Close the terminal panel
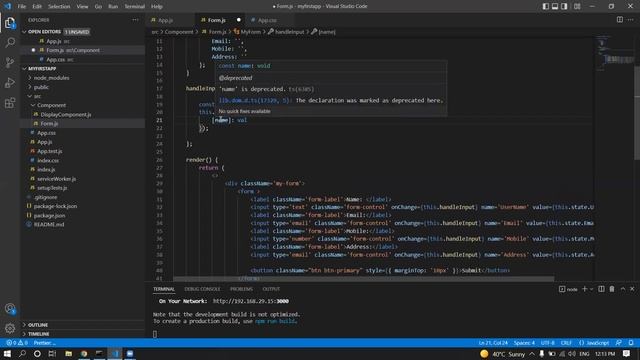The height and width of the screenshot is (360, 640). tap(632, 289)
